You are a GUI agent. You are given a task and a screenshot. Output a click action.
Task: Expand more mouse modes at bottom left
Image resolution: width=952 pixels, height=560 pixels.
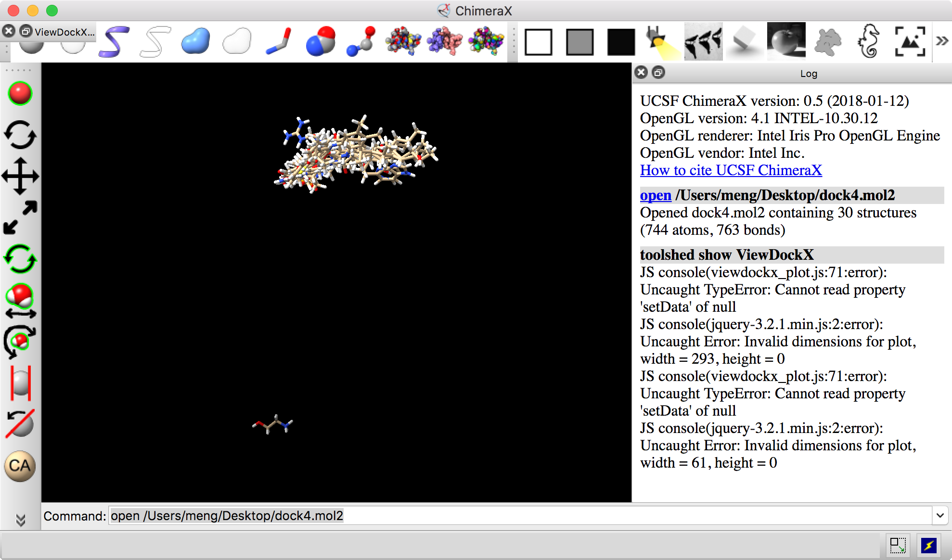20,520
